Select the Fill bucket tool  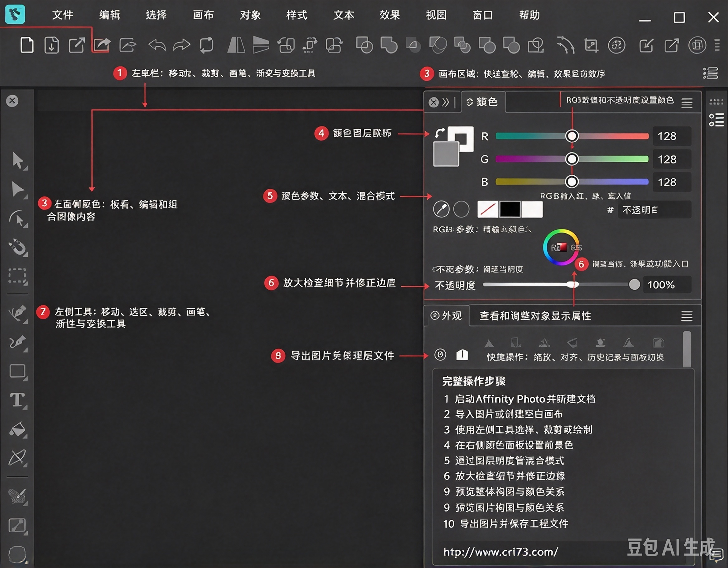[18, 429]
